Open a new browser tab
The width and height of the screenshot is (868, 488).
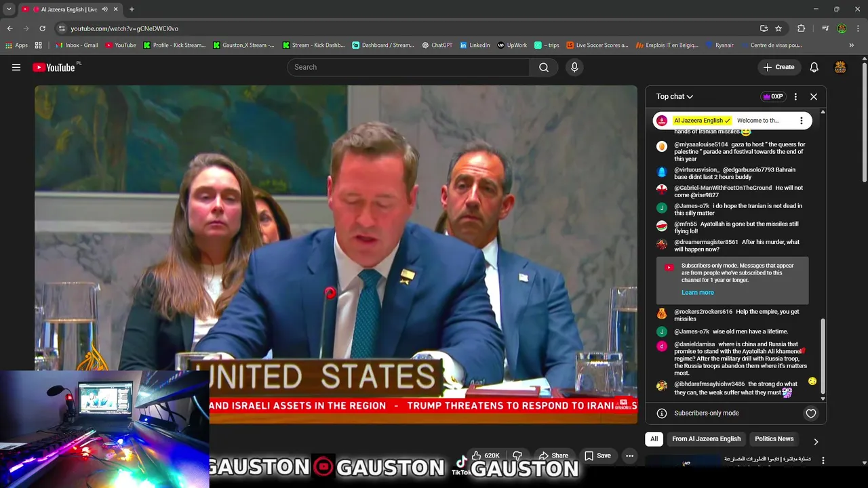[132, 9]
